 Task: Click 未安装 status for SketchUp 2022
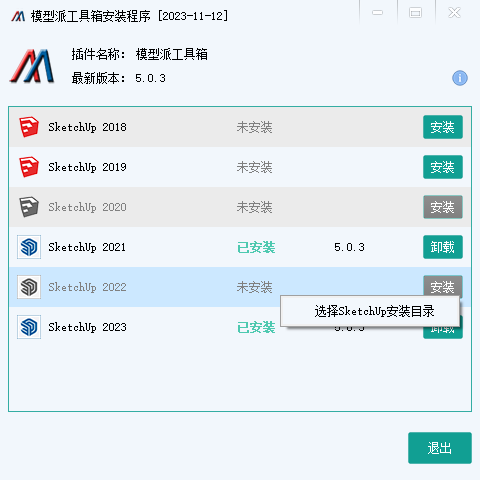[255, 287]
